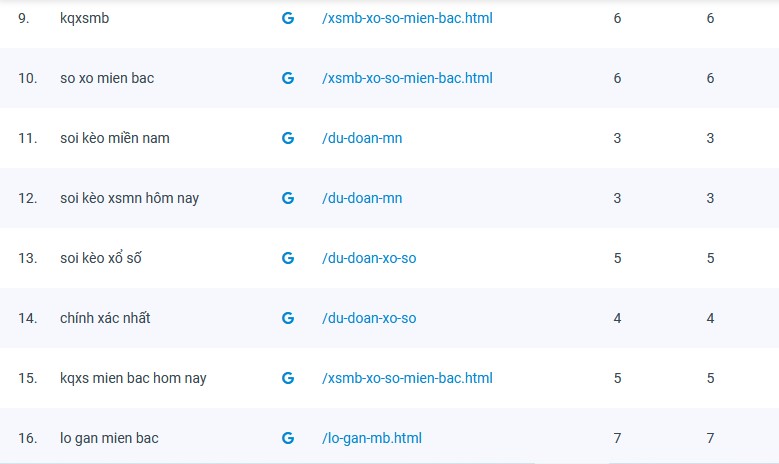Click Google icon beside soi kèo xổ số
Image resolution: width=779 pixels, height=464 pixels.
(x=288, y=258)
